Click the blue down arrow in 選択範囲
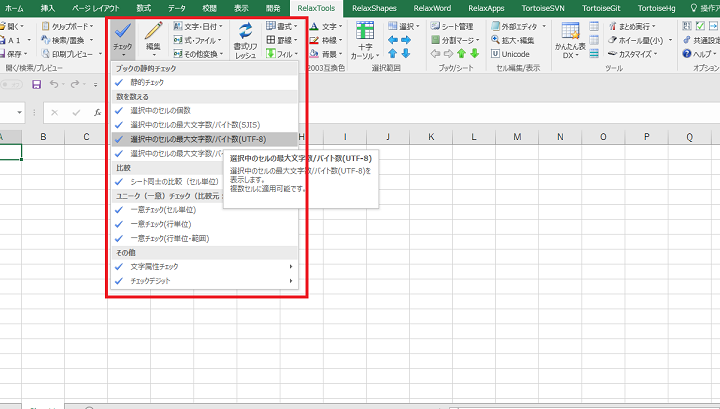The width and height of the screenshot is (720, 409). (406, 54)
